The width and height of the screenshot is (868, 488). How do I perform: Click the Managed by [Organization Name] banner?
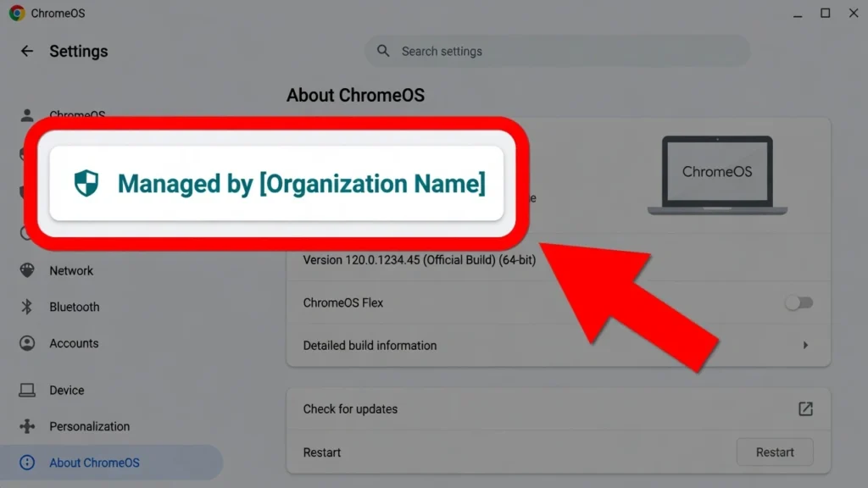coord(276,183)
